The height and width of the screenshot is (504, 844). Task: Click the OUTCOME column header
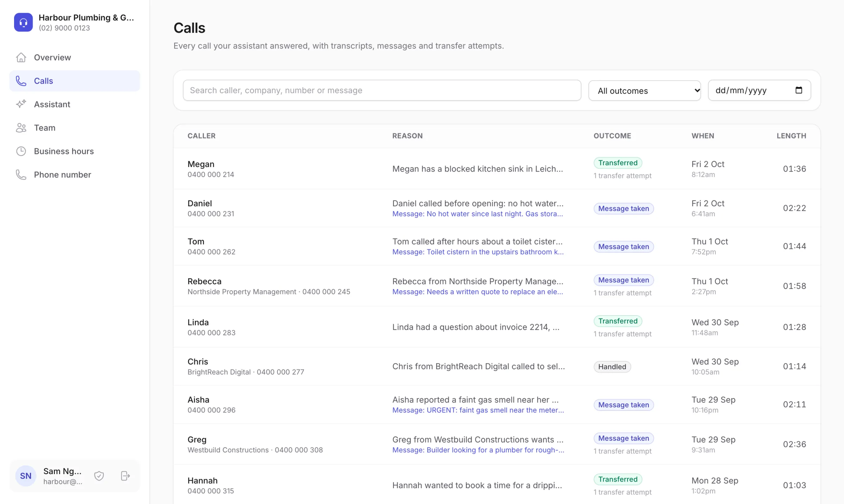pos(612,136)
